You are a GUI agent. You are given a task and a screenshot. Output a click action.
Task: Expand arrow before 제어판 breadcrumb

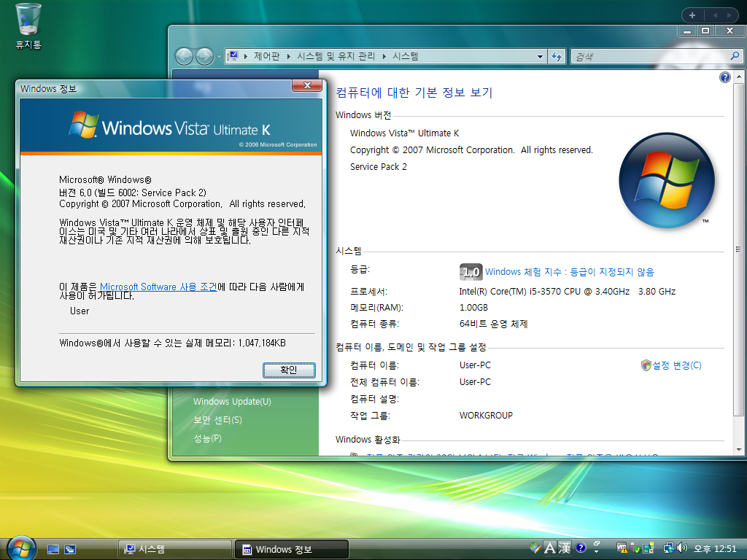pyautogui.click(x=246, y=56)
